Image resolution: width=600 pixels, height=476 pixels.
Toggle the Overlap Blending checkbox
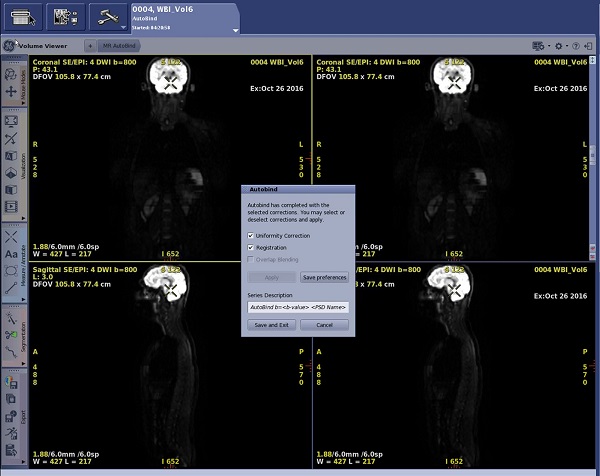click(250, 259)
